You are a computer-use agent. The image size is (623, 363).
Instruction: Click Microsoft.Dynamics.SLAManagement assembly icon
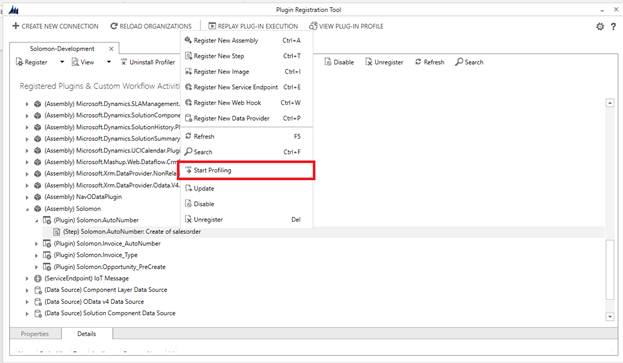tap(38, 104)
